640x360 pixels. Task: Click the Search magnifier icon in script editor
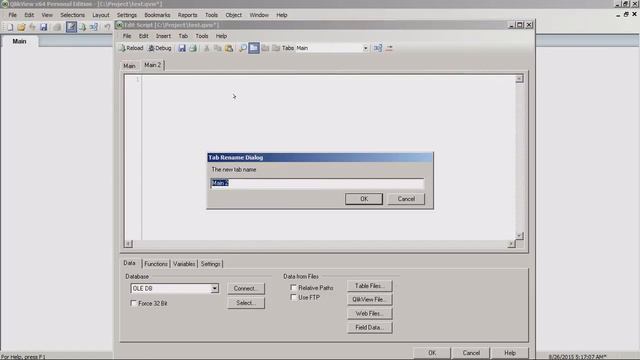(x=243, y=48)
